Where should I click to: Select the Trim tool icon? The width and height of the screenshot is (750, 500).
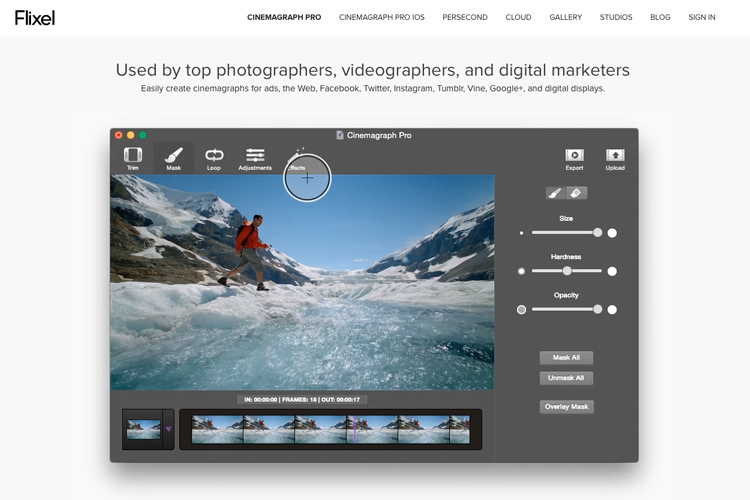133,156
